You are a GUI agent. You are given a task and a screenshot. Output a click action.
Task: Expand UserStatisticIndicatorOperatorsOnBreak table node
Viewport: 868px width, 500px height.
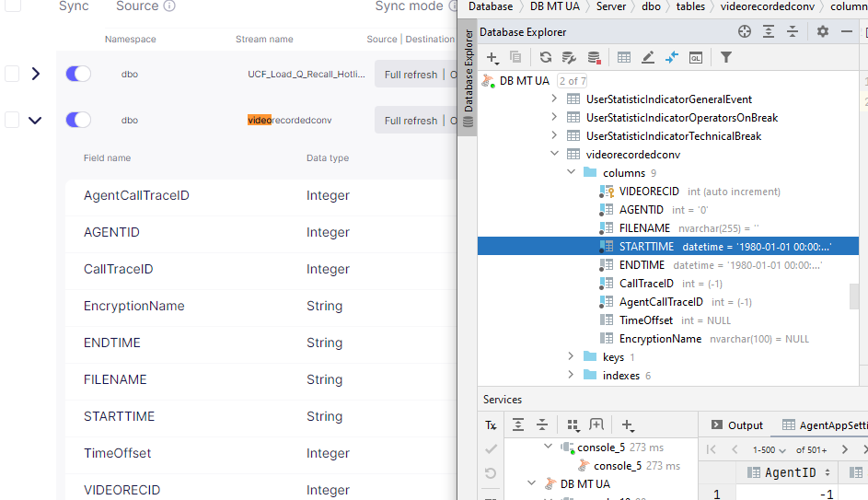tap(554, 117)
